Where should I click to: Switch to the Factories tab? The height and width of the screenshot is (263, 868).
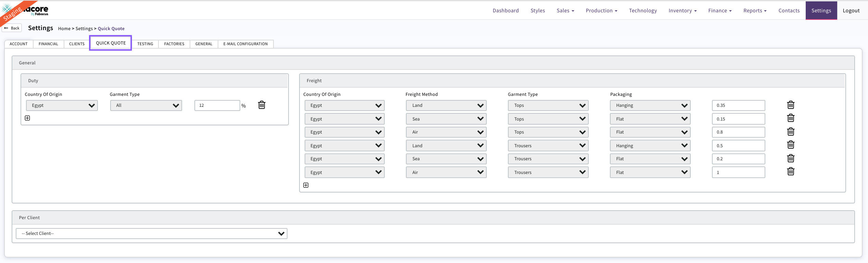(174, 44)
